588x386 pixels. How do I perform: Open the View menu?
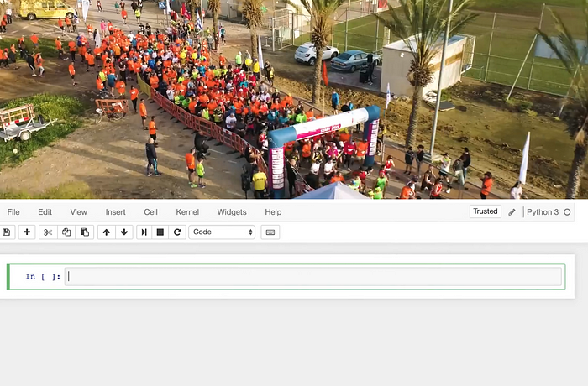(79, 212)
